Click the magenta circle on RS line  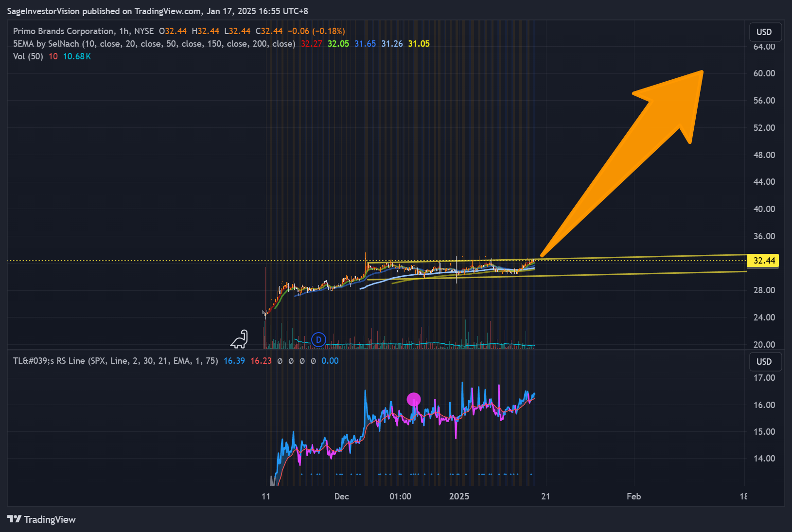[414, 400]
